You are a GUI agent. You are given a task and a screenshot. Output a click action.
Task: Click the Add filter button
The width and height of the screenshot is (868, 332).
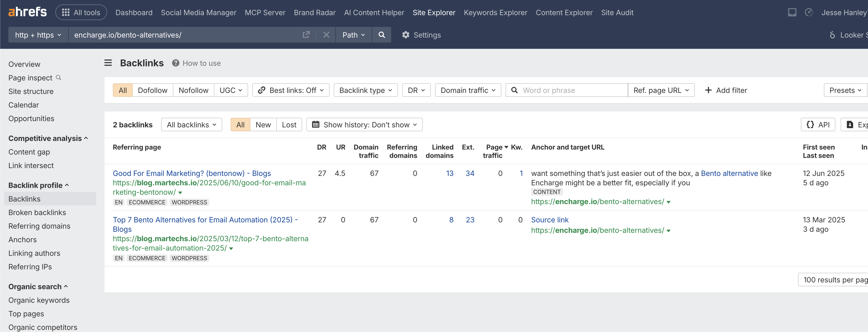point(726,90)
